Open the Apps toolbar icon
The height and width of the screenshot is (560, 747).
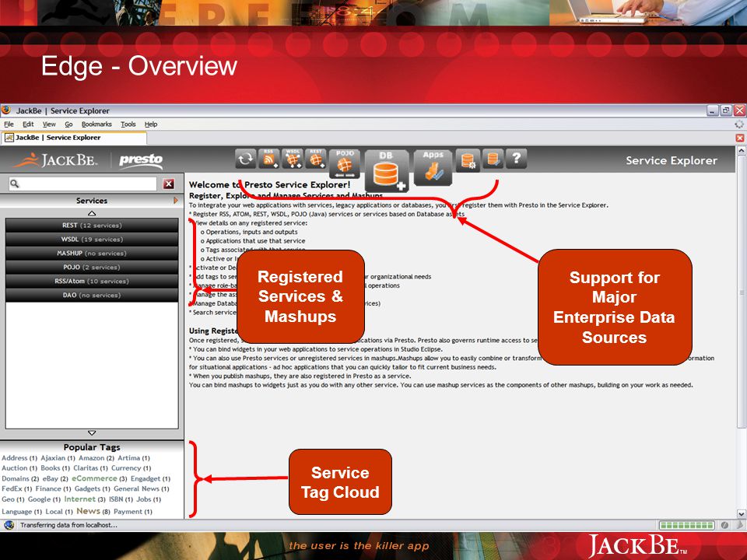tap(433, 168)
